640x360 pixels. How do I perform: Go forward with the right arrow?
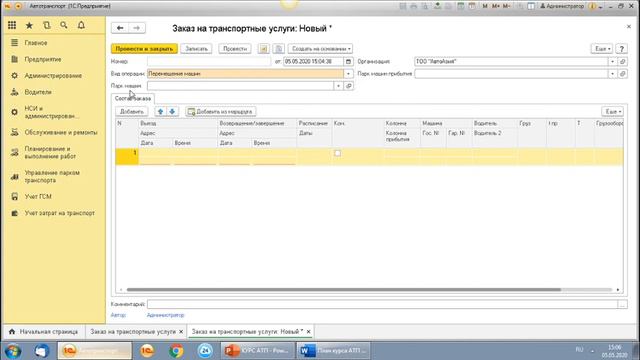pyautogui.click(x=137, y=28)
